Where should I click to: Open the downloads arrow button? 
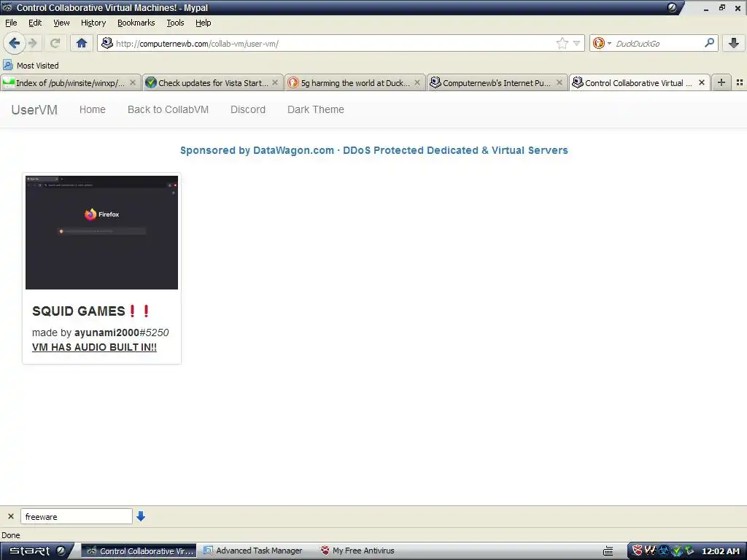734,43
